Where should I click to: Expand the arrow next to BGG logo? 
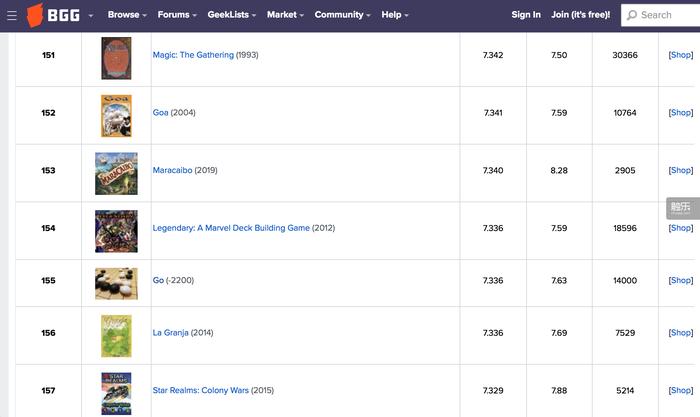click(x=91, y=16)
